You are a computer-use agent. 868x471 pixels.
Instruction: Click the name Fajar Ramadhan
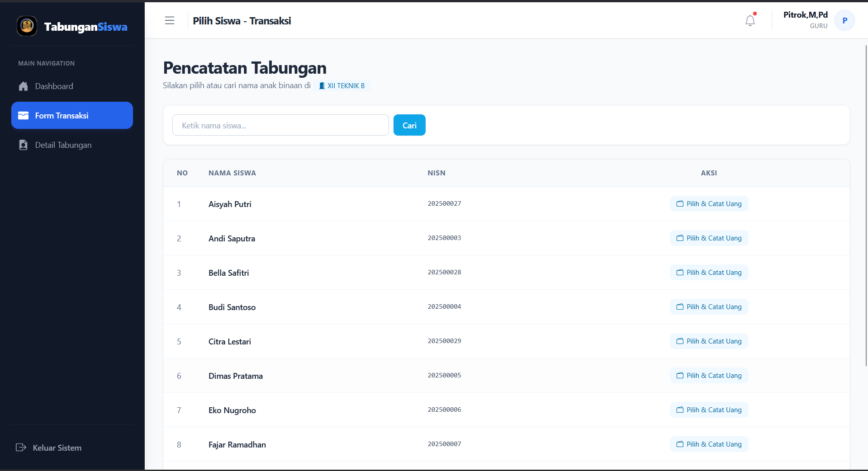(237, 445)
